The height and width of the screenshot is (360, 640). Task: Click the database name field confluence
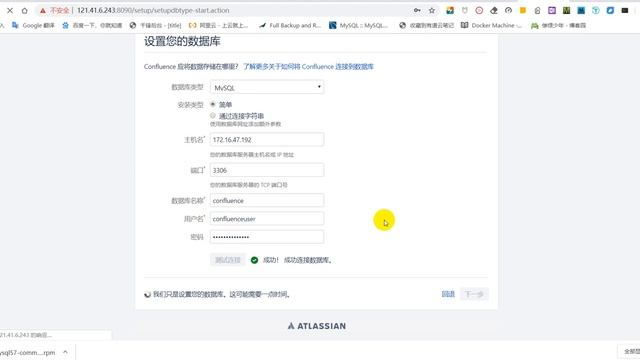coord(267,200)
